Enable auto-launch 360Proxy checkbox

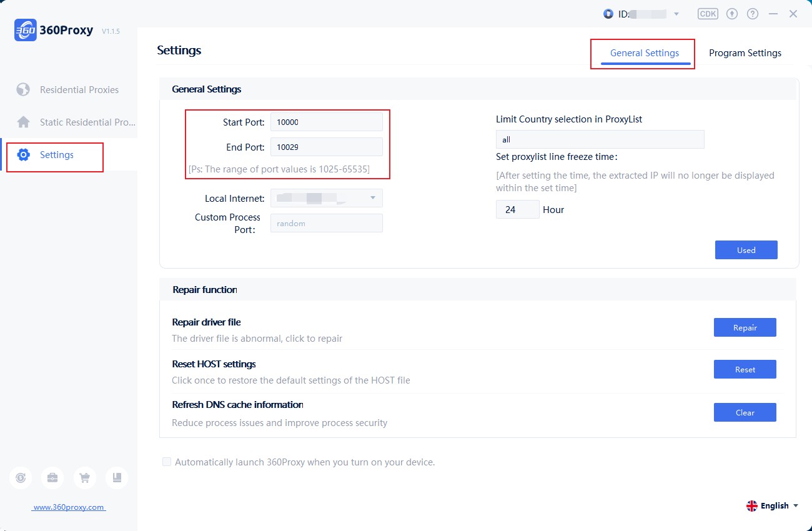coord(167,462)
